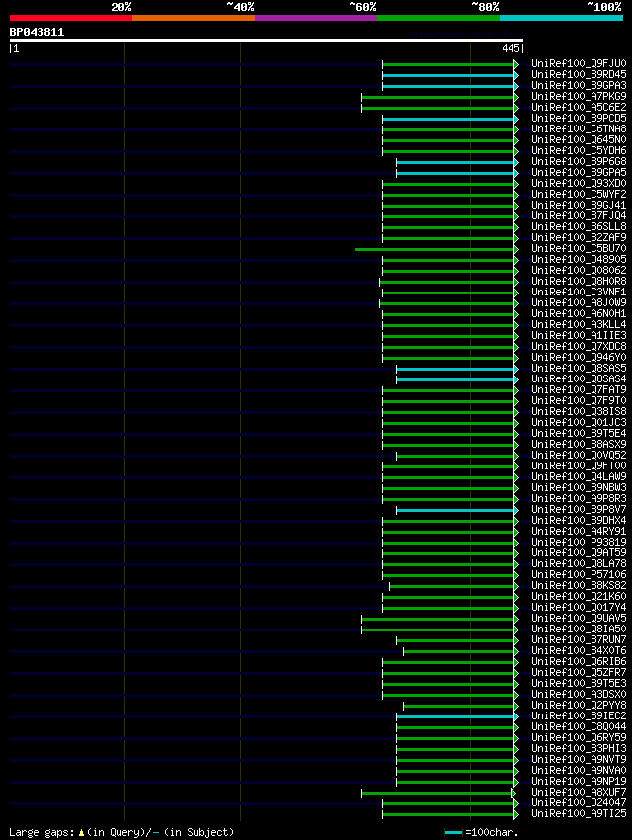Select the UniRef100_C5YDH6 label
The width and height of the screenshot is (632, 840).
579,150
